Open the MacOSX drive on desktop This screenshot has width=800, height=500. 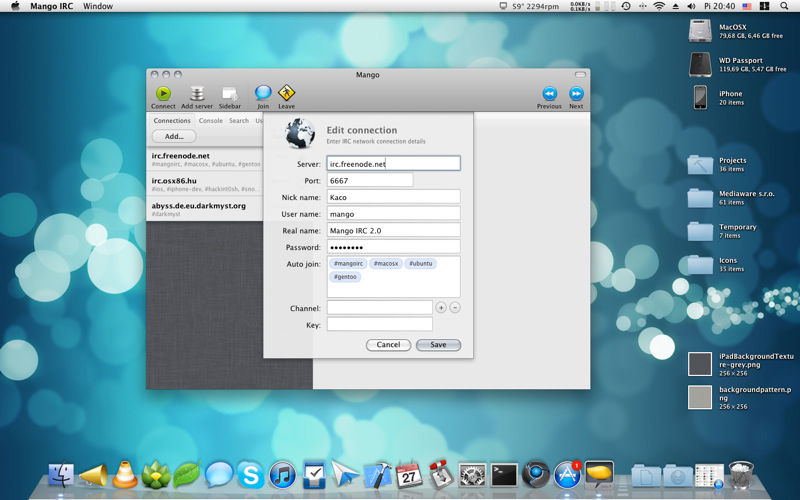tap(699, 31)
